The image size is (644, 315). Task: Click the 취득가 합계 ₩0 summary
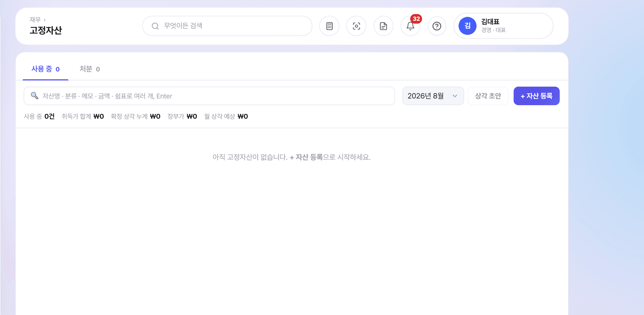[83, 116]
